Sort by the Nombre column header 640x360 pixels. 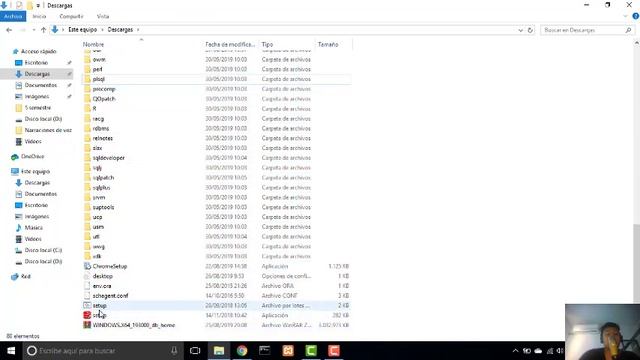tap(93, 44)
